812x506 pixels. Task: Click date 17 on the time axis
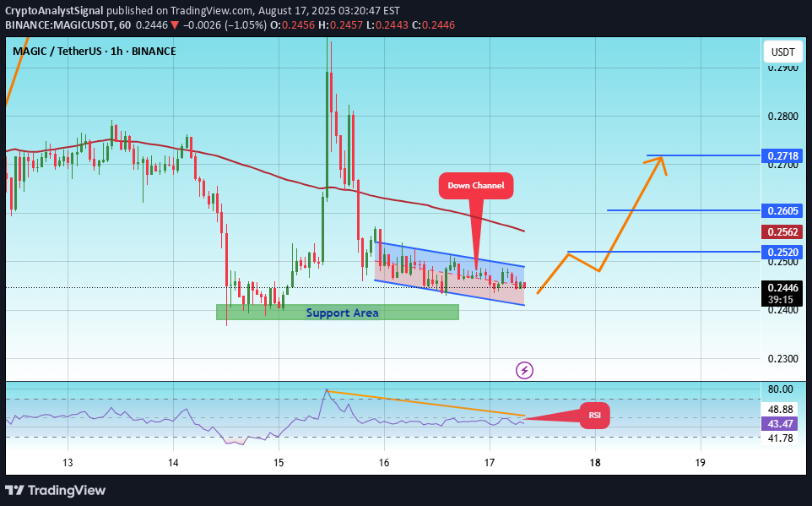point(490,462)
